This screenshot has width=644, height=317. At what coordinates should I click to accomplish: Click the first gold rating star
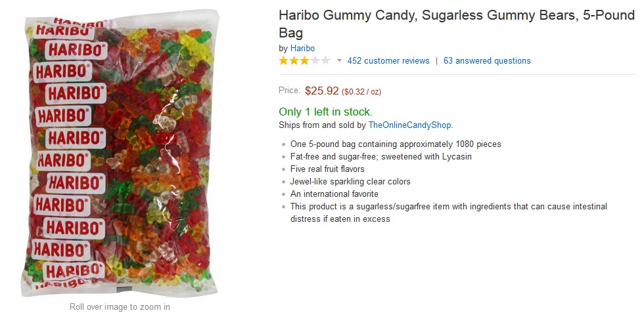[x=284, y=60]
